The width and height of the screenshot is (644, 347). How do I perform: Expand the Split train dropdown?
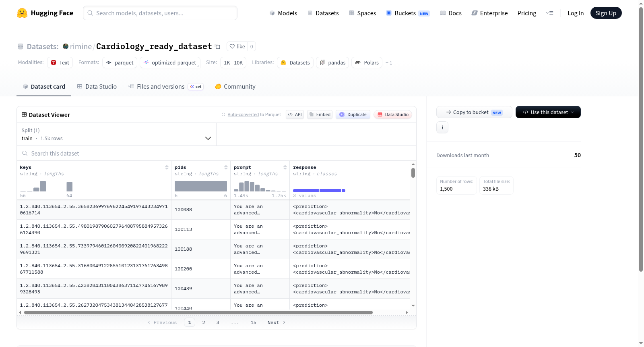tap(116, 134)
